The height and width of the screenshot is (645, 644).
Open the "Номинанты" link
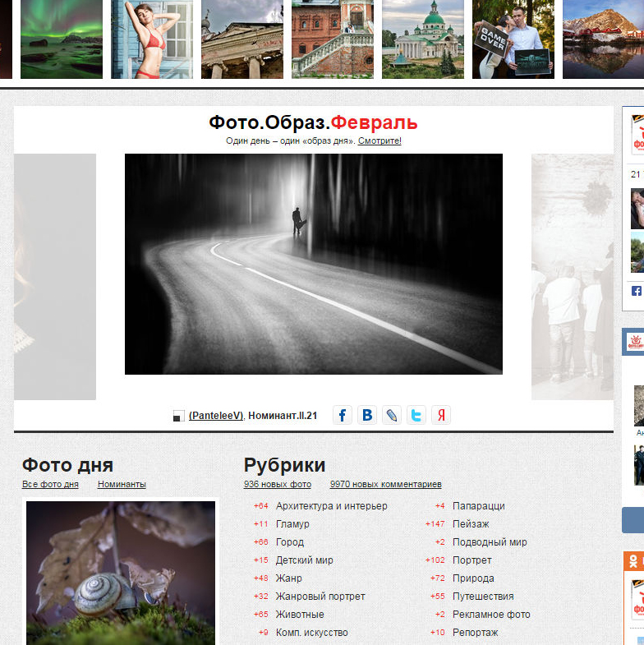tap(122, 484)
